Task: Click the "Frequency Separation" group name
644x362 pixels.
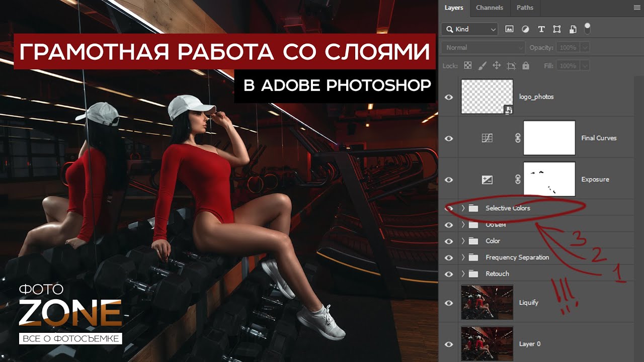Action: (517, 257)
